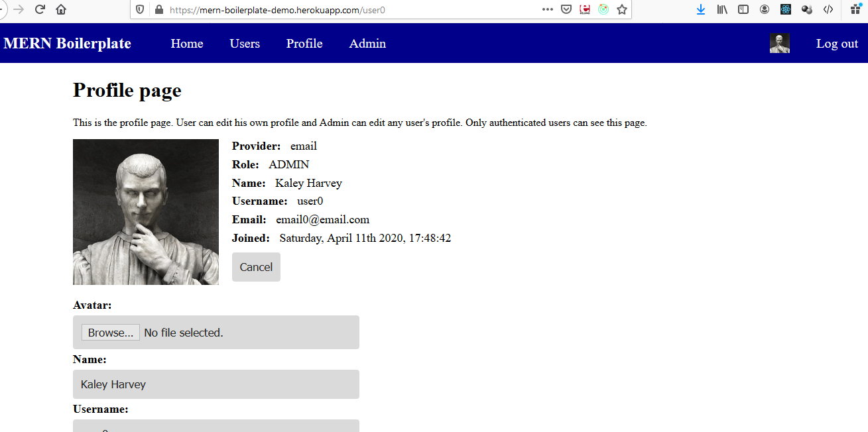The height and width of the screenshot is (432, 868).
Task: Click the code brackets extension icon
Action: [828, 9]
